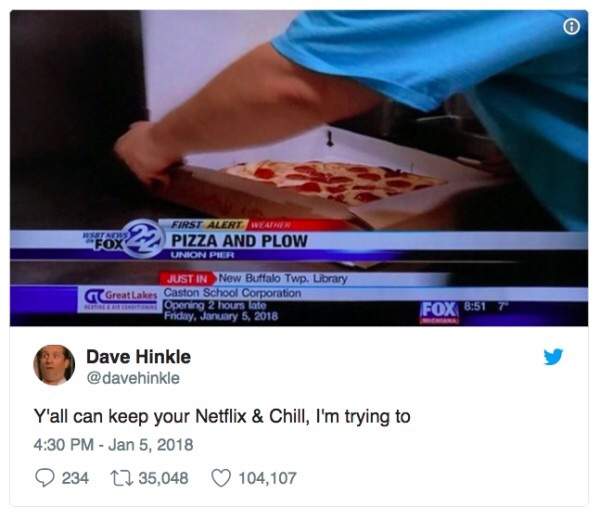Open Dave Hinkle's profile picture

coord(54,365)
